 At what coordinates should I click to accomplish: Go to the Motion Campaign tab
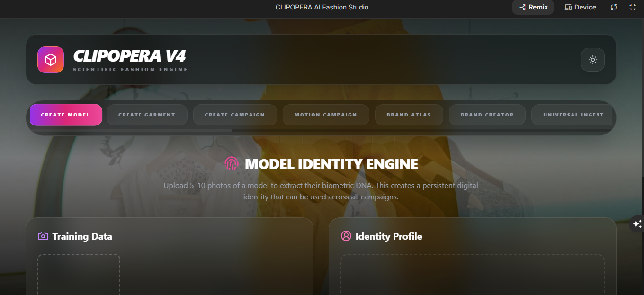coord(326,115)
